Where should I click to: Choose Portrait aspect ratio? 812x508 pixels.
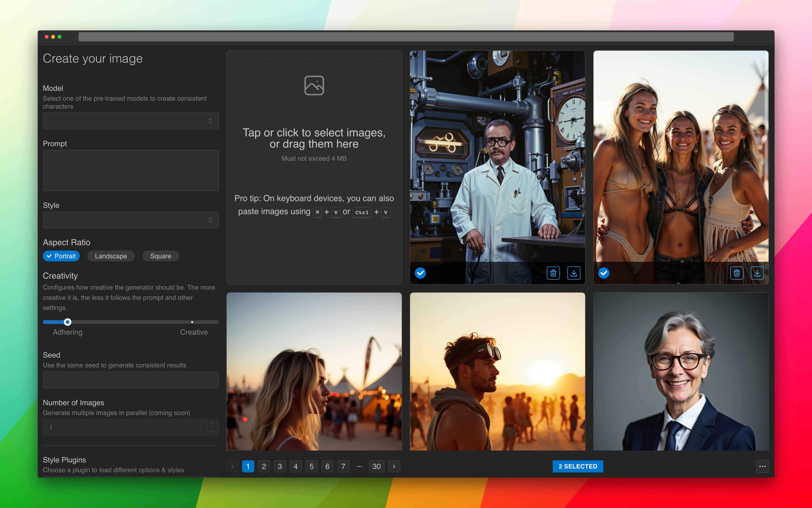pyautogui.click(x=61, y=256)
